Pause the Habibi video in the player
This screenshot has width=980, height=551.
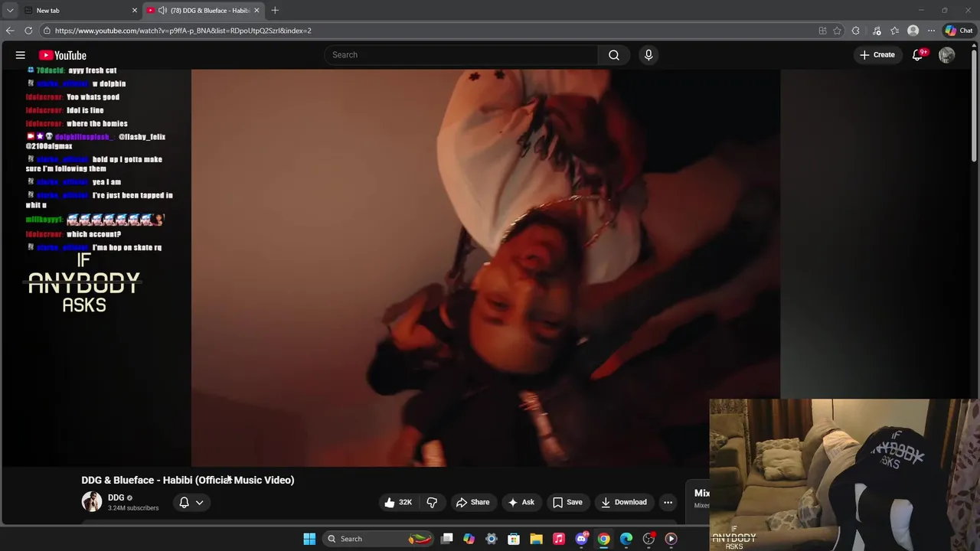coord(485,268)
